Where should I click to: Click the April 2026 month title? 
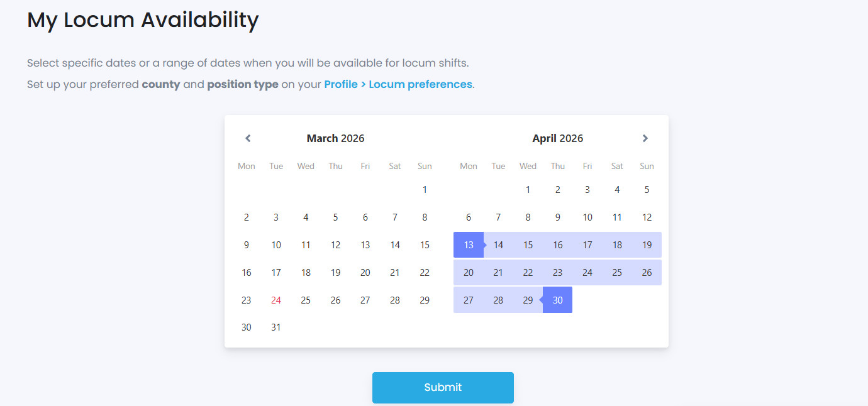pyautogui.click(x=557, y=138)
